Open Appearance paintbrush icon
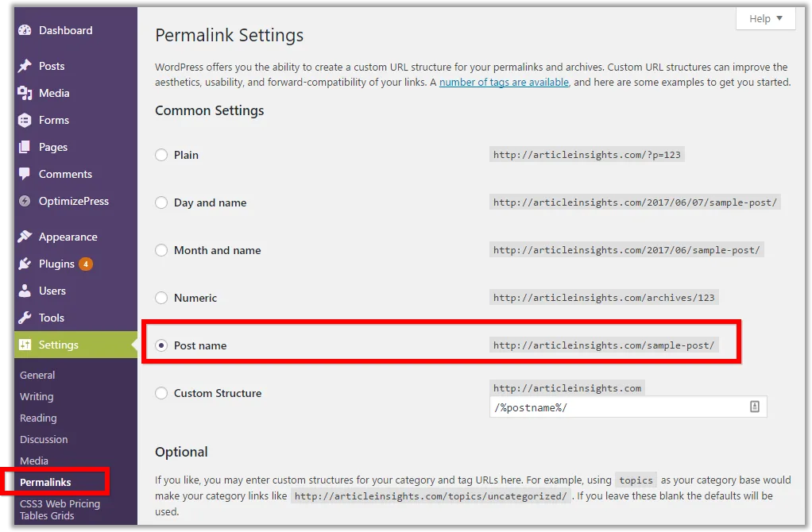 (x=25, y=237)
